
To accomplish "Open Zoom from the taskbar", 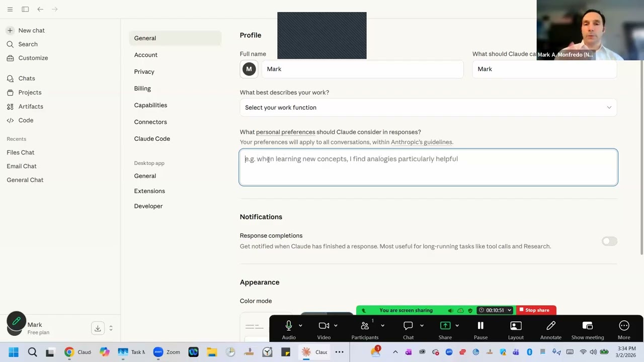I will (x=158, y=352).
